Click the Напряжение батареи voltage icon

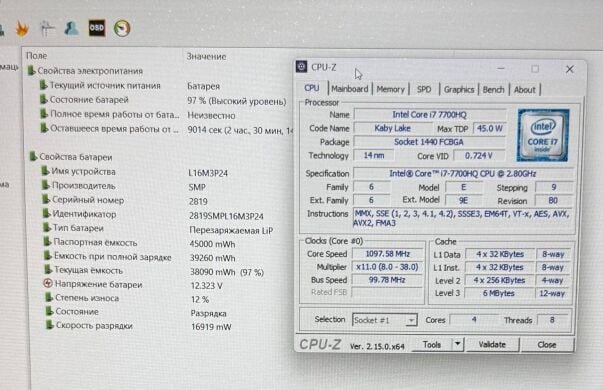(48, 284)
